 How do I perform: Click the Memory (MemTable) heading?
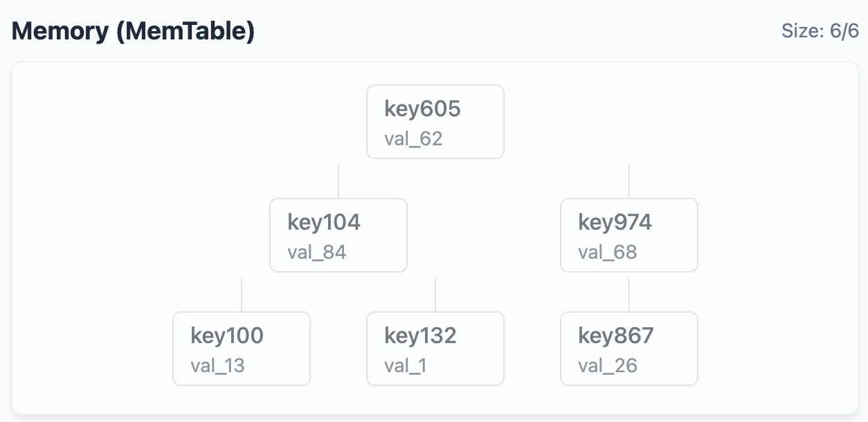pyautogui.click(x=133, y=31)
